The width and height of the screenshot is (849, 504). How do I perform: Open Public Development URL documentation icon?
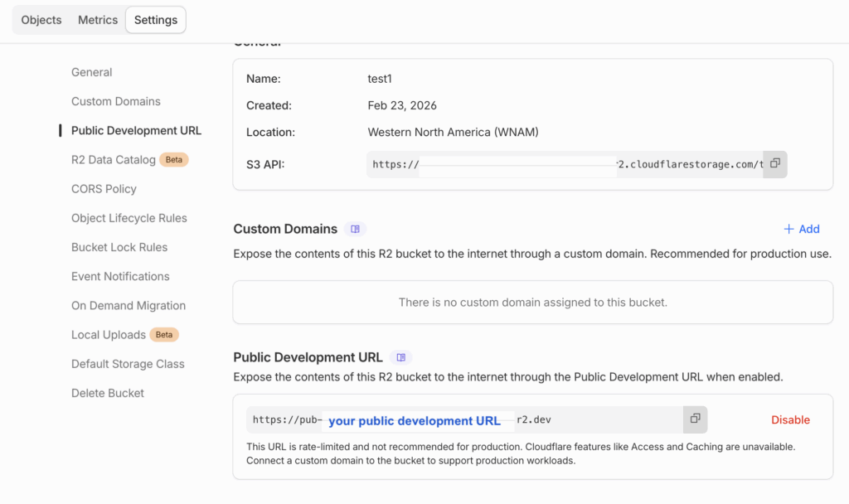pos(400,357)
